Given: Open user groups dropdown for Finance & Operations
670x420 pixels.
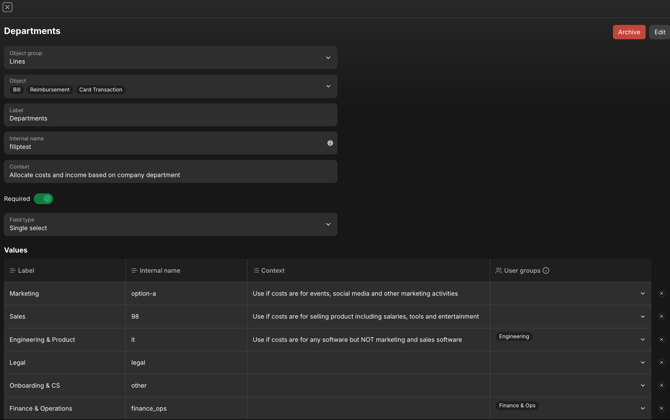Looking at the screenshot, I should [643, 408].
